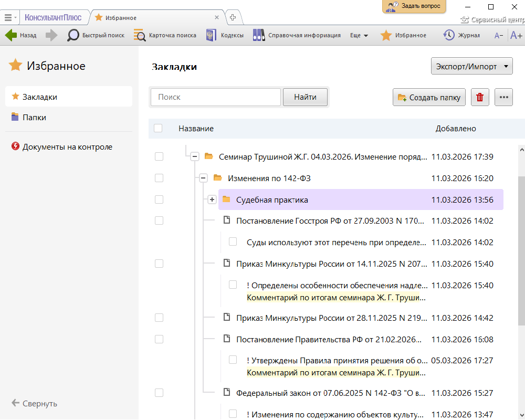Expand the Судебная практика folder
The image size is (525, 420).
point(212,199)
